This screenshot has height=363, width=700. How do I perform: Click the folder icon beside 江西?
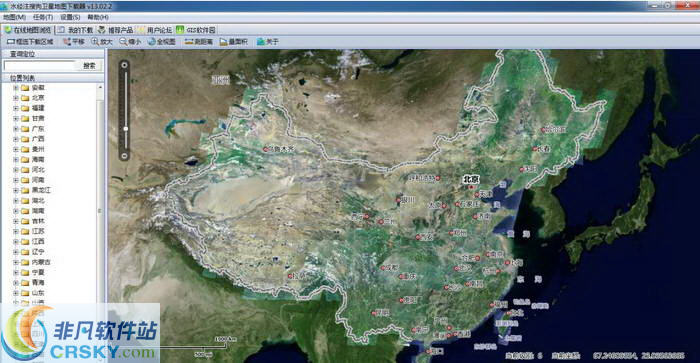(25, 242)
